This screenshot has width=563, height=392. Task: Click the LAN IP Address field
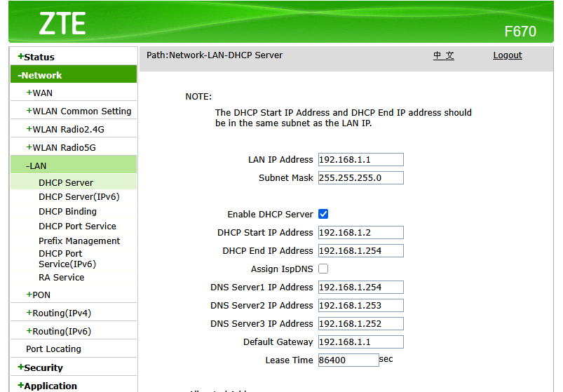pyautogui.click(x=360, y=160)
